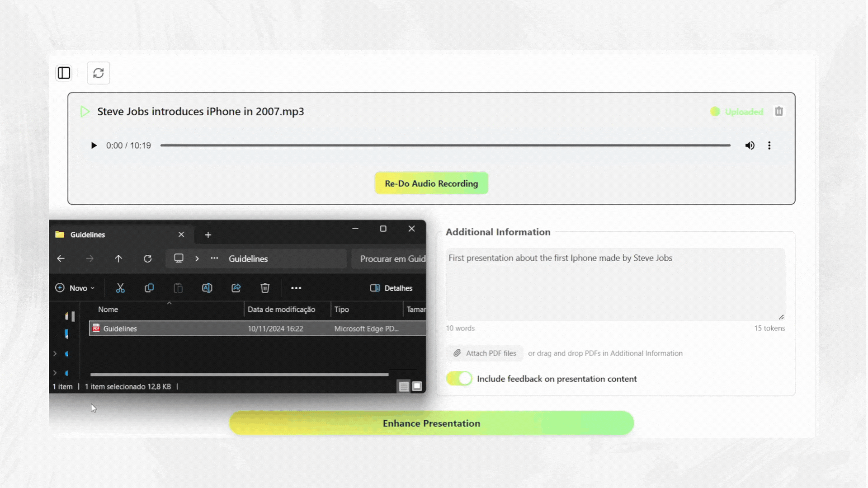Expand the second collapsed navigation pane item
The height and width of the screenshot is (488, 868).
click(55, 373)
